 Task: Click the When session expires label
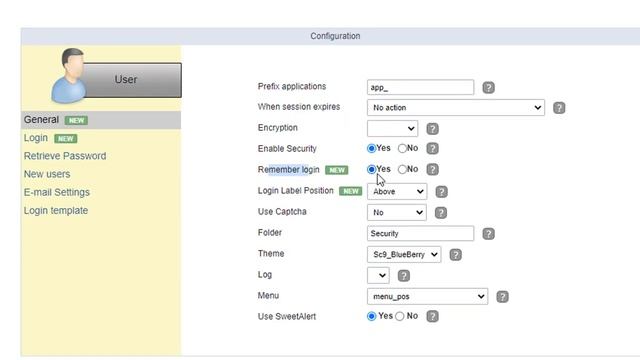pos(299,107)
